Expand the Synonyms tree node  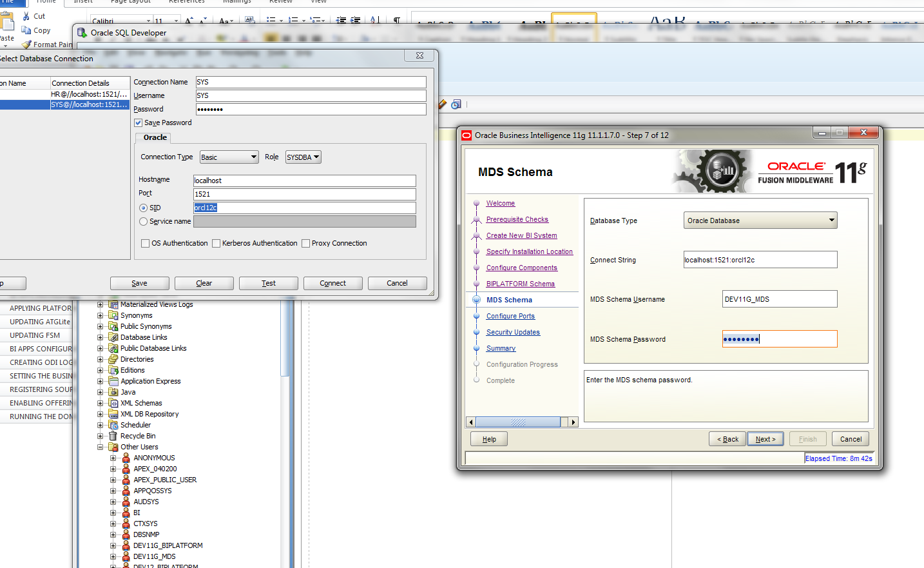(101, 315)
